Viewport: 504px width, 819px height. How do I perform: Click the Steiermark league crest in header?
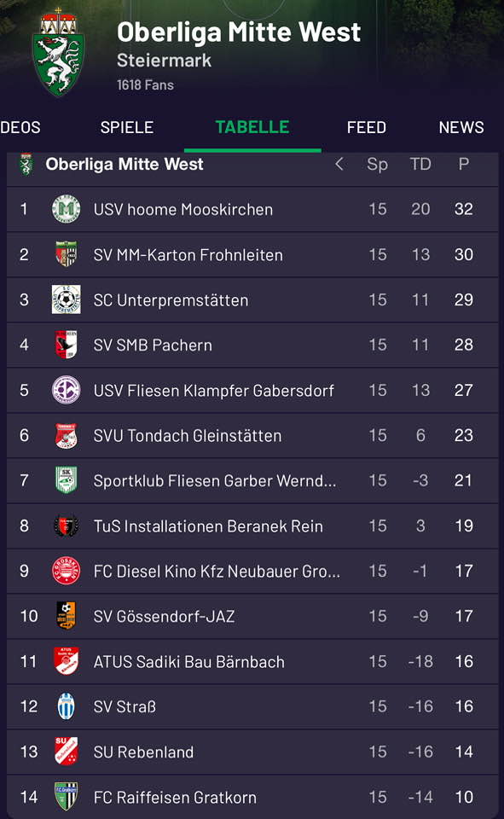(58, 52)
